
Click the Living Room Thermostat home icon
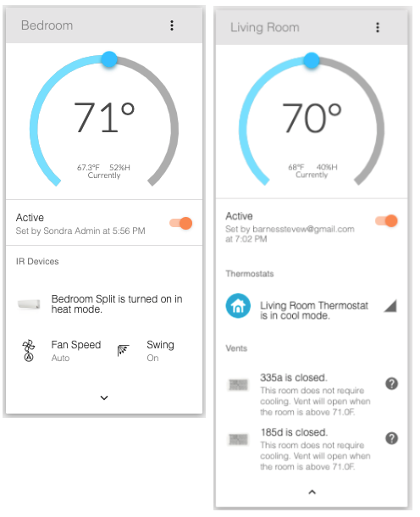[238, 306]
